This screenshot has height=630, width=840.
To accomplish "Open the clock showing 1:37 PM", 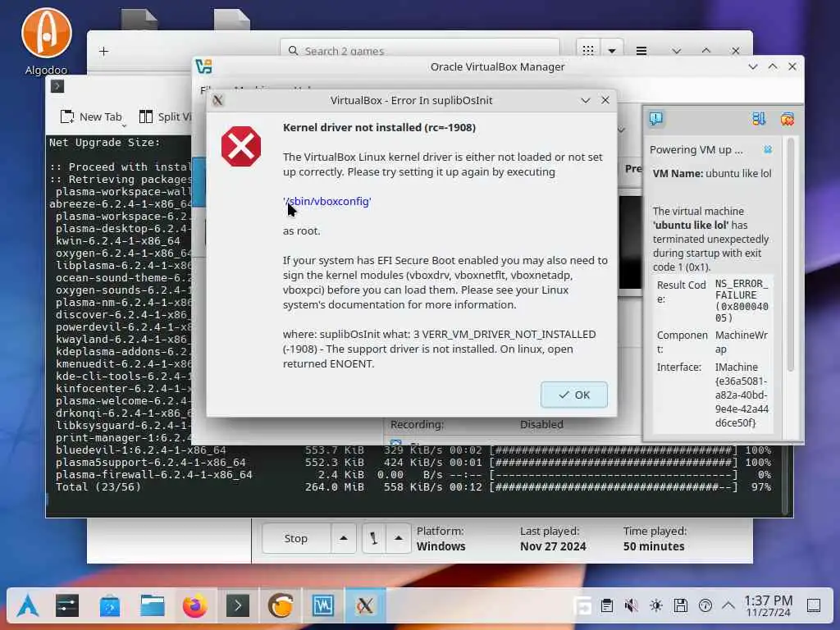I will coord(768,606).
